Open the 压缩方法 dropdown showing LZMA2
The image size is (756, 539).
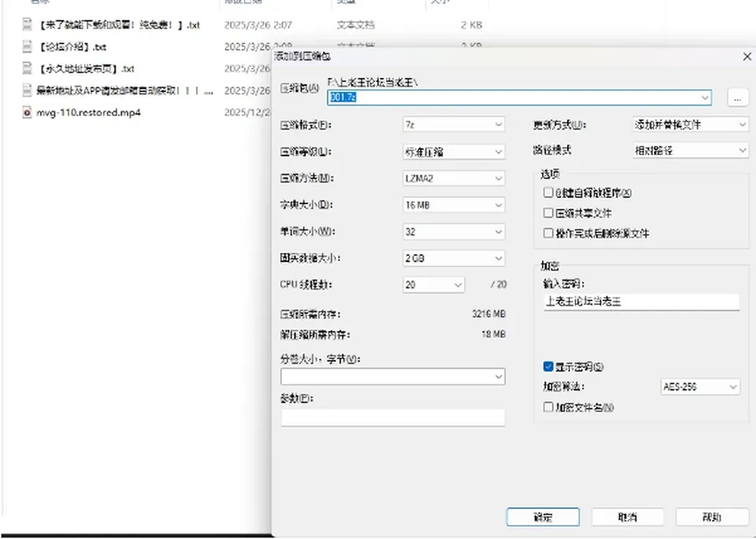tap(454, 178)
